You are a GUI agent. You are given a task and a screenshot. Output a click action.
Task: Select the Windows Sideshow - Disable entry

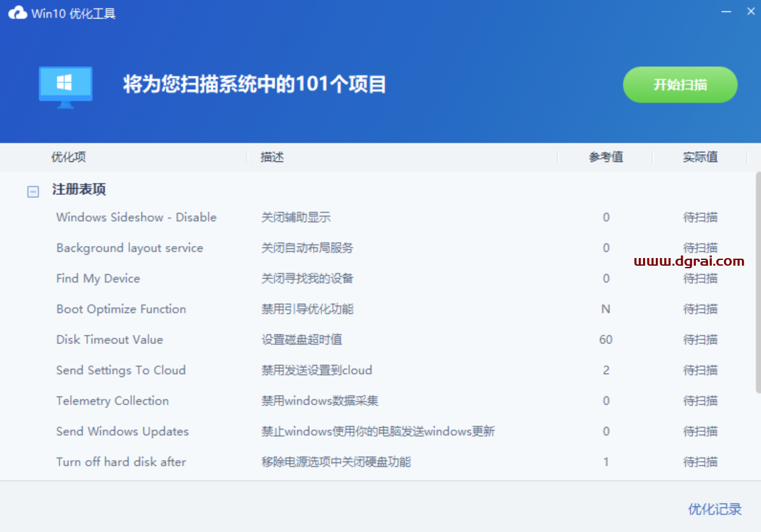point(136,217)
